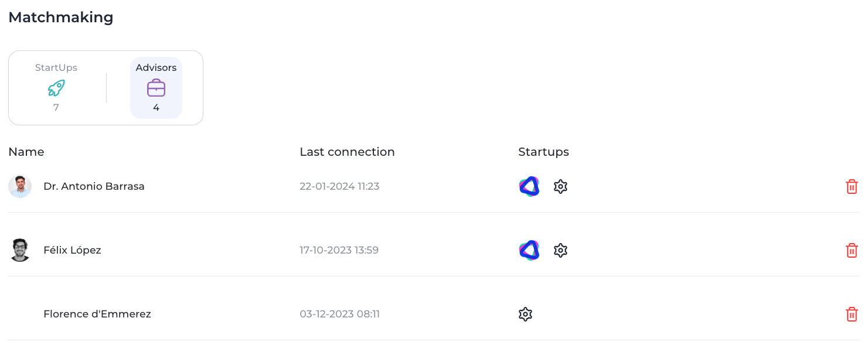Open the gear settings for Félix López
868x352 pixels.
pos(561,251)
